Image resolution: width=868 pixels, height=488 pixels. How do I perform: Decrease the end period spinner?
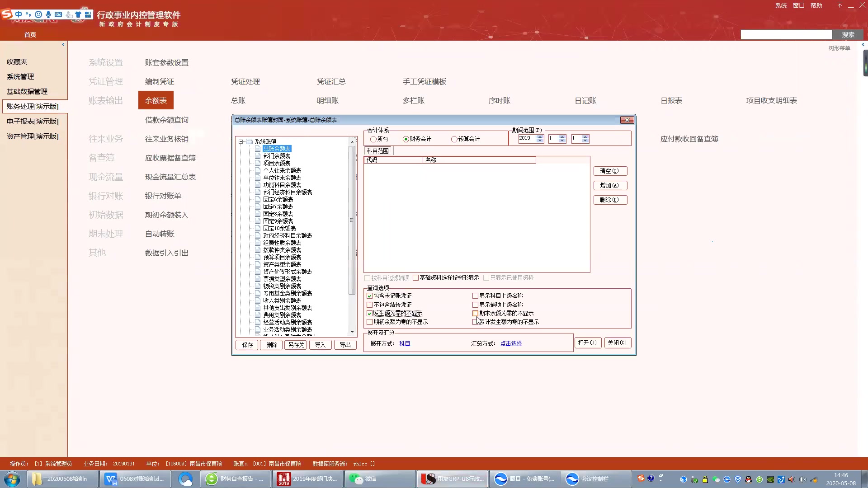pos(585,141)
